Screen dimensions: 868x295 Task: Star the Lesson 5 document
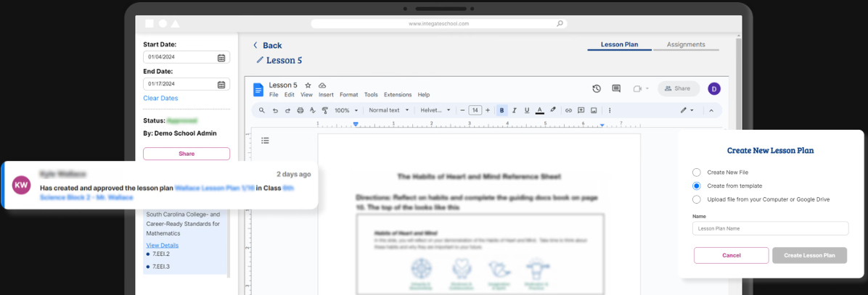308,85
